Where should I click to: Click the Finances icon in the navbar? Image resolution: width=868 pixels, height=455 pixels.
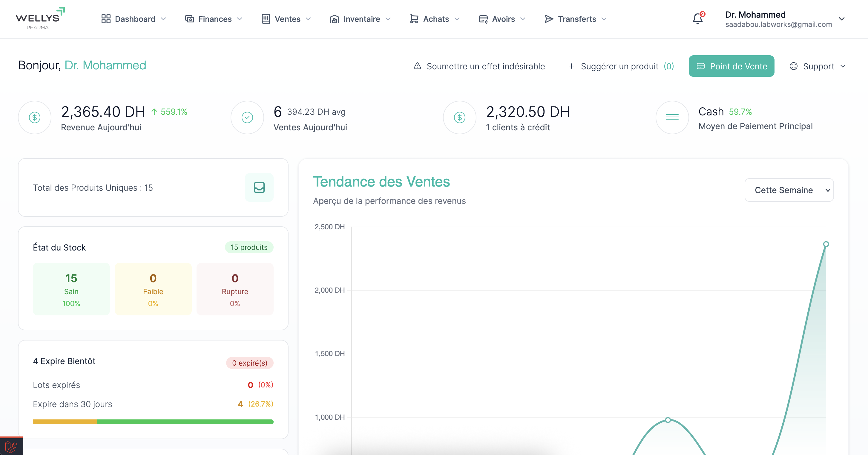click(x=189, y=19)
